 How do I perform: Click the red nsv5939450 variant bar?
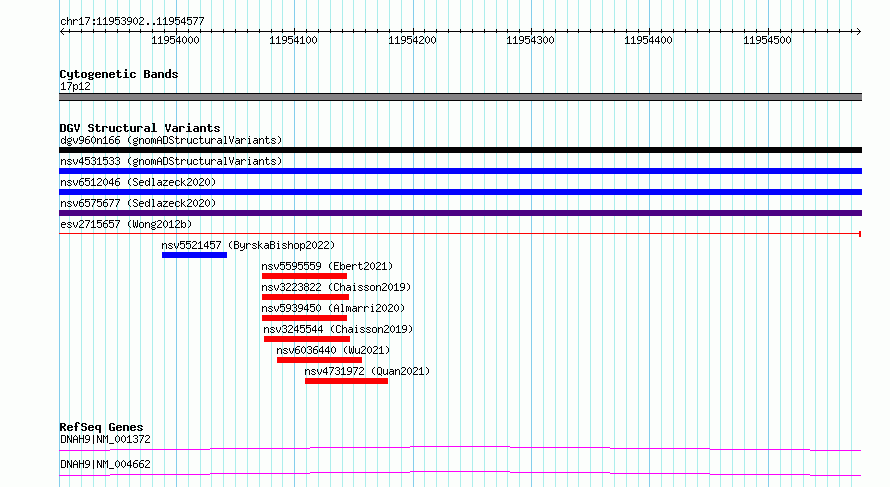point(304,318)
